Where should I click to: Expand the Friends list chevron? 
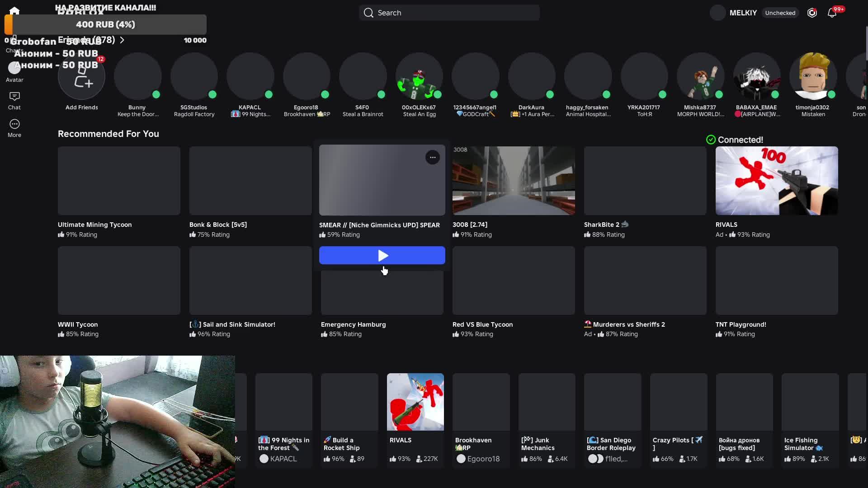click(122, 40)
